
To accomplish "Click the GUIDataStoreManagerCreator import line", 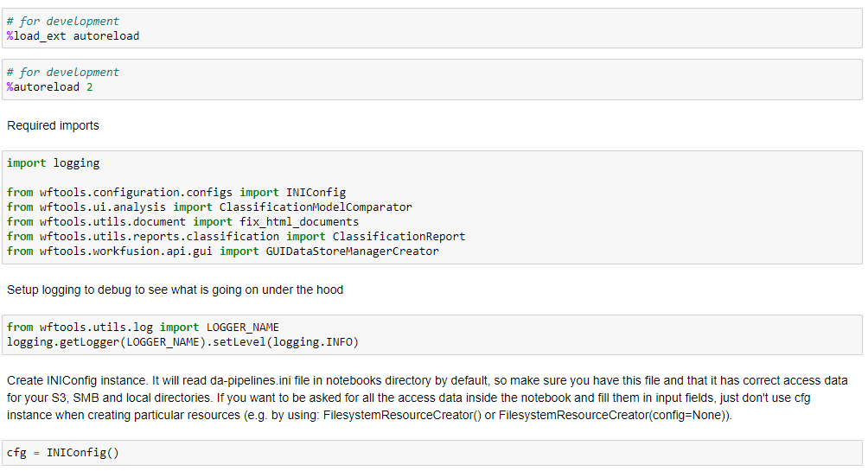I will click(222, 251).
